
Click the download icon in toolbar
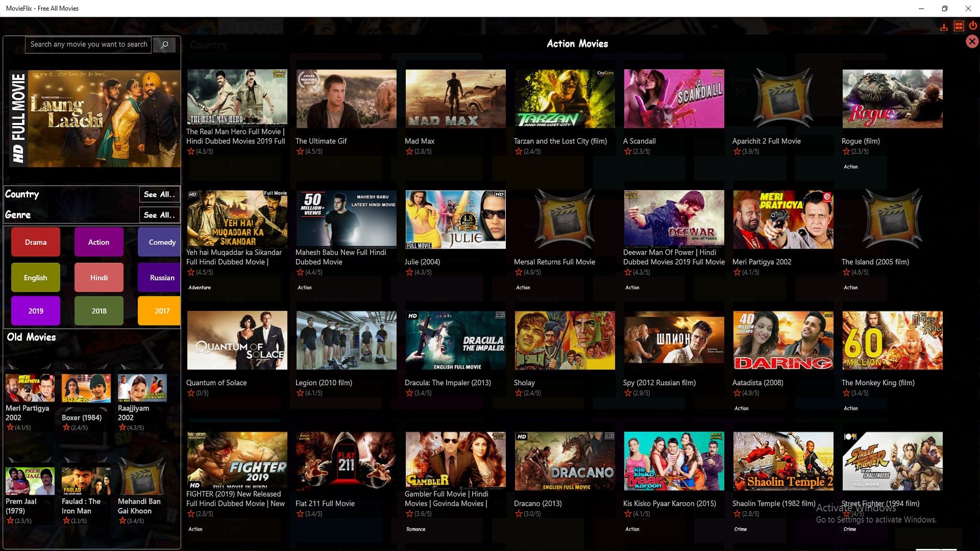945,26
